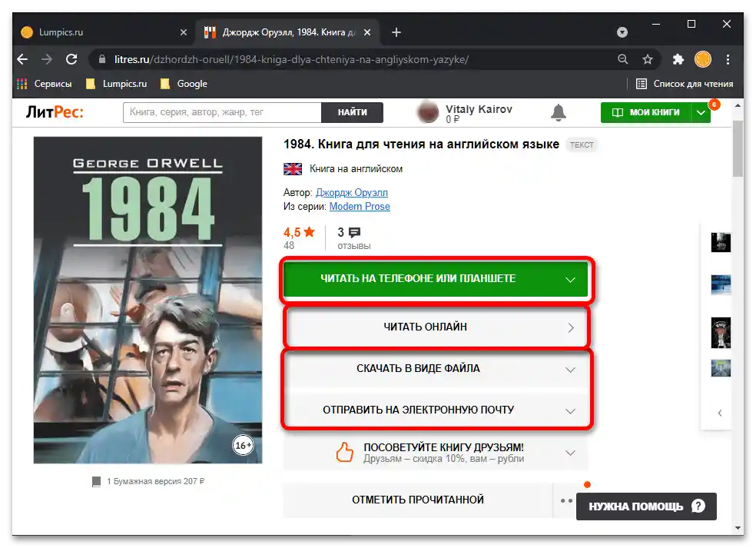756x548 pixels.
Task: Click the 4,5 star rating
Action: [x=299, y=232]
